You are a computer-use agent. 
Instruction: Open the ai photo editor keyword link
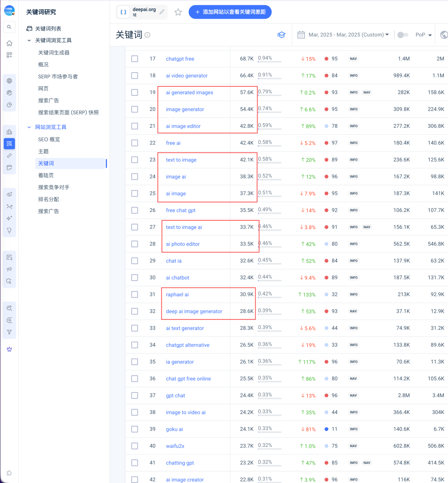183,244
